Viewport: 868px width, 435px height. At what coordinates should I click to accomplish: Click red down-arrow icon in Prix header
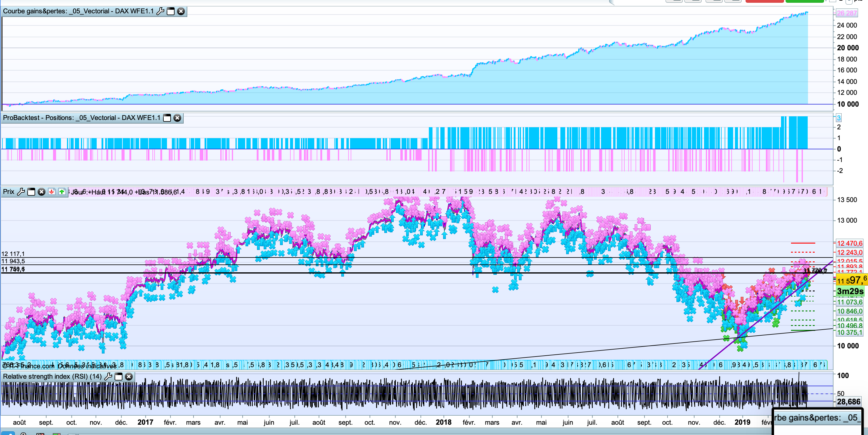[52, 191]
